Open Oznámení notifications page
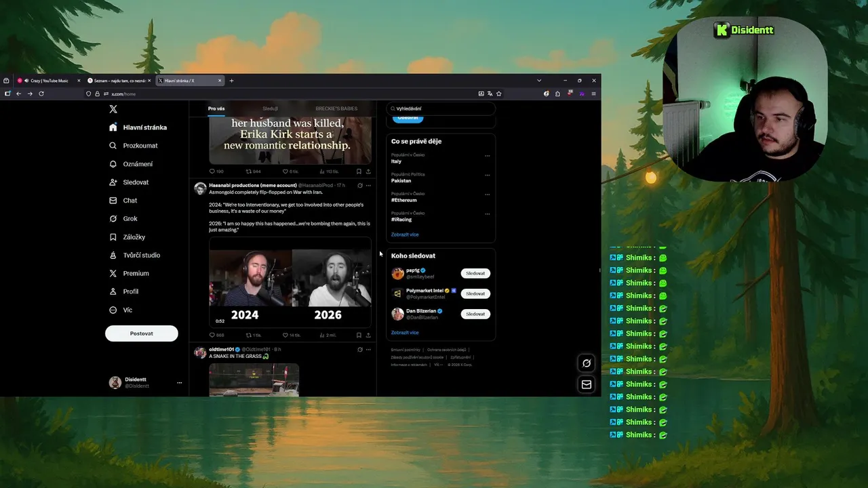This screenshot has width=868, height=488. coord(131,164)
